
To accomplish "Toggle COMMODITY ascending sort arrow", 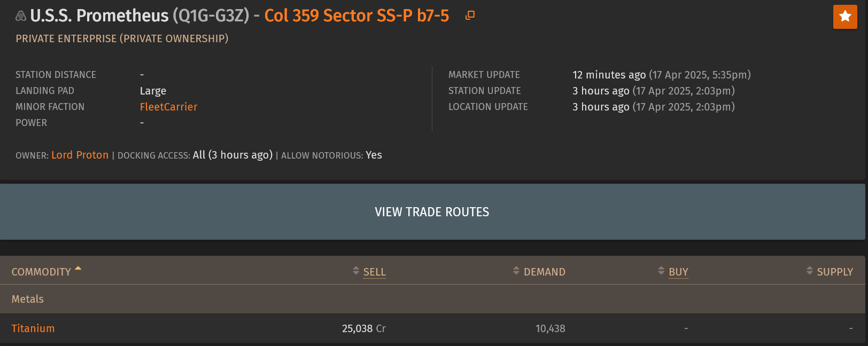I will pyautogui.click(x=78, y=269).
